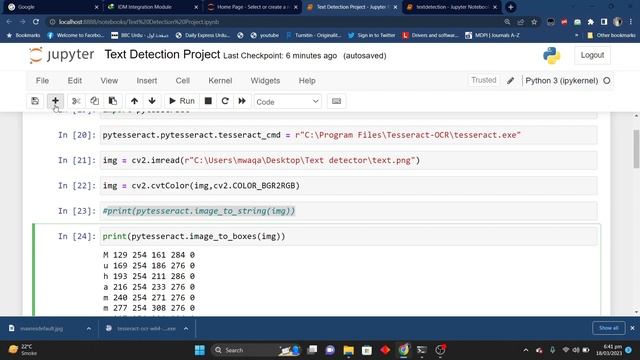The image size is (640, 360).
Task: Bookmark this page with star icon
Action: 534,22
